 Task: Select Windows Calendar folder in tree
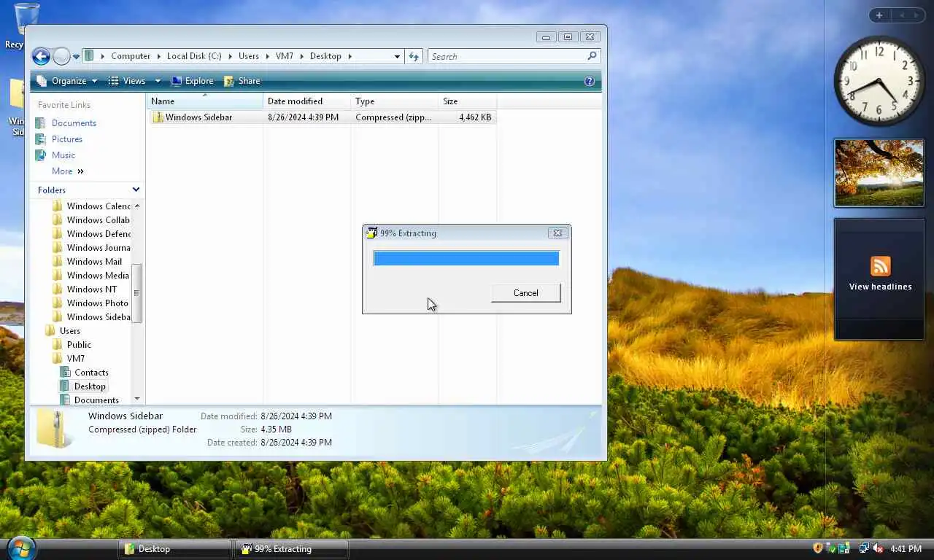pos(99,206)
